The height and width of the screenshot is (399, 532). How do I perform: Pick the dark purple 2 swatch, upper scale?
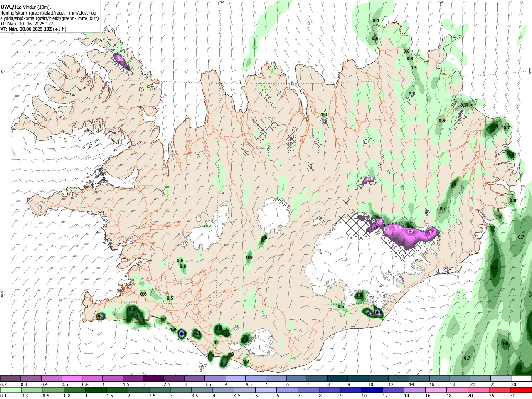click(x=153, y=379)
